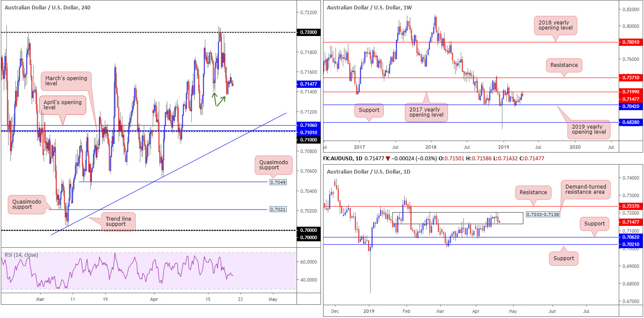Click the '23' date on the 240 chart axis

pyautogui.click(x=241, y=300)
